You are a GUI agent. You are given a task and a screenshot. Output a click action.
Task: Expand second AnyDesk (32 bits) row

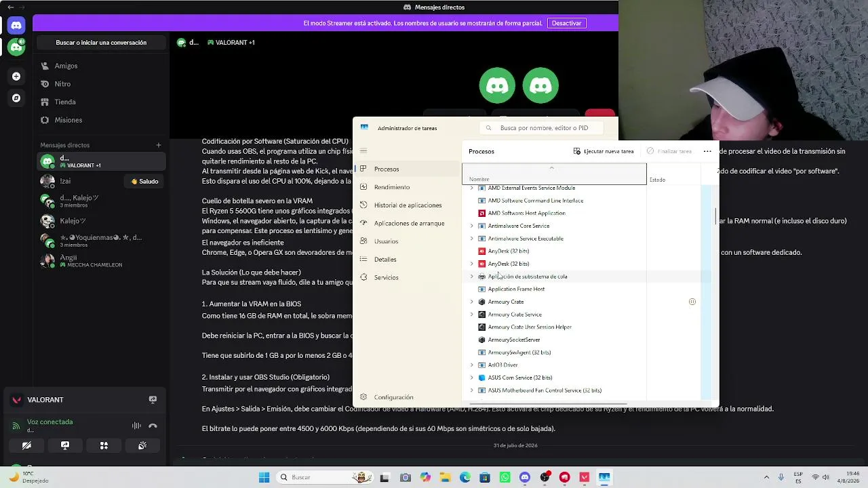pos(472,264)
